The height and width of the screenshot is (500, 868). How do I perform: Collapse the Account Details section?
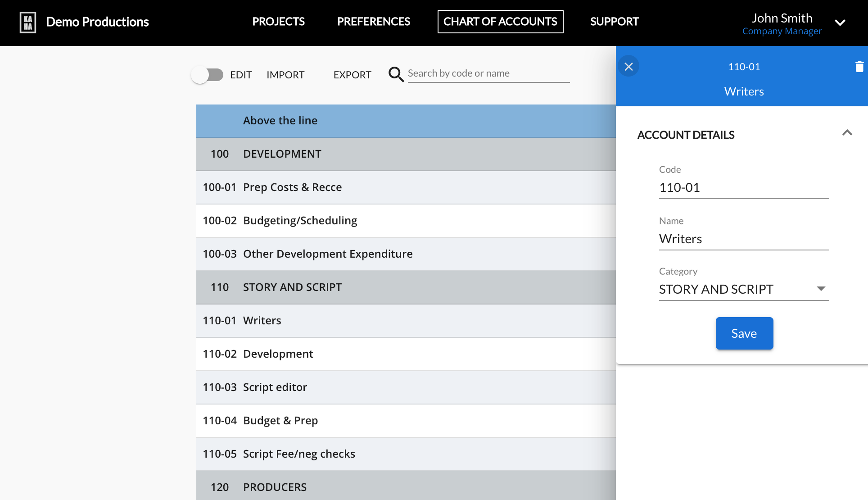pos(847,133)
